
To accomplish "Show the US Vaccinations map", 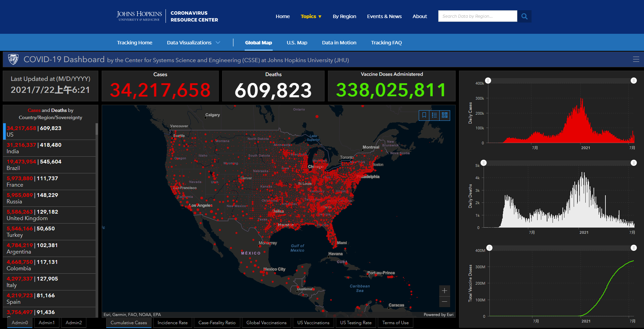I will click(313, 323).
